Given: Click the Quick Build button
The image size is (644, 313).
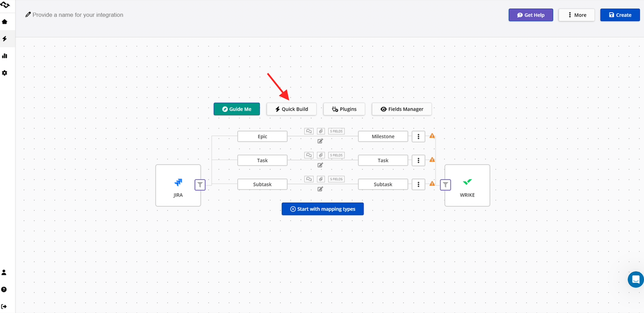Looking at the screenshot, I should click(291, 109).
